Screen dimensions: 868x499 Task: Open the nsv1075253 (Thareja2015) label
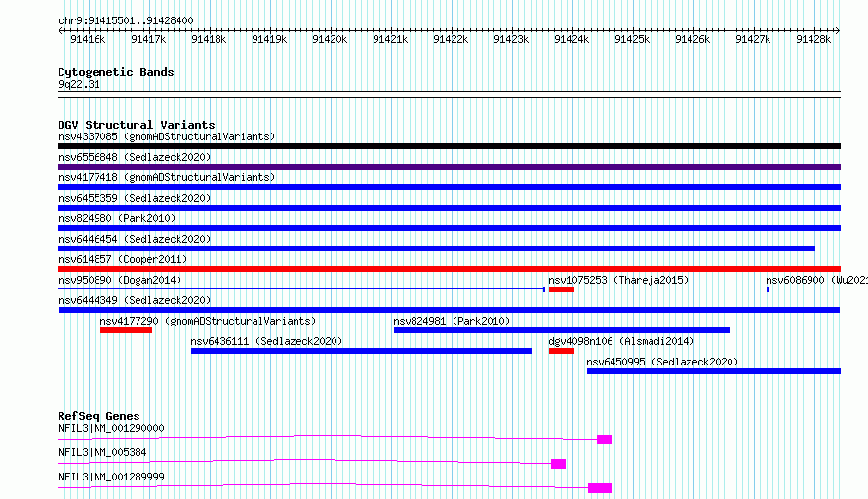coord(618,280)
